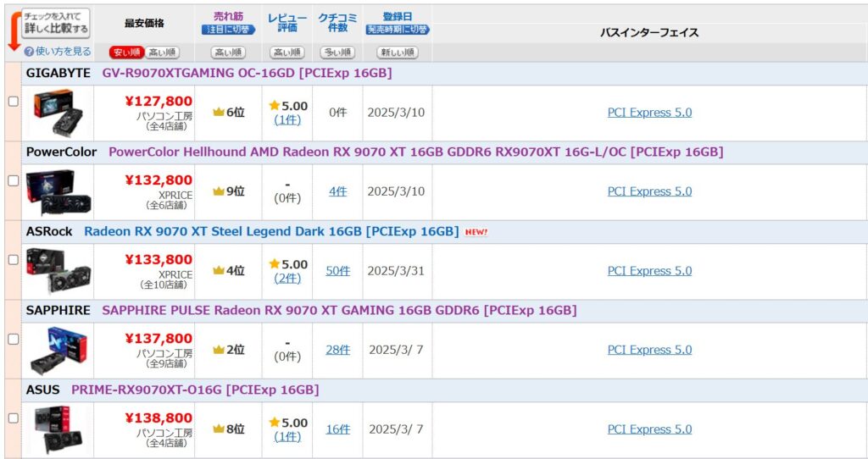Click PCI Express 5.0 in ASUS row
Image resolution: width=868 pixels, height=459 pixels.
pos(649,429)
